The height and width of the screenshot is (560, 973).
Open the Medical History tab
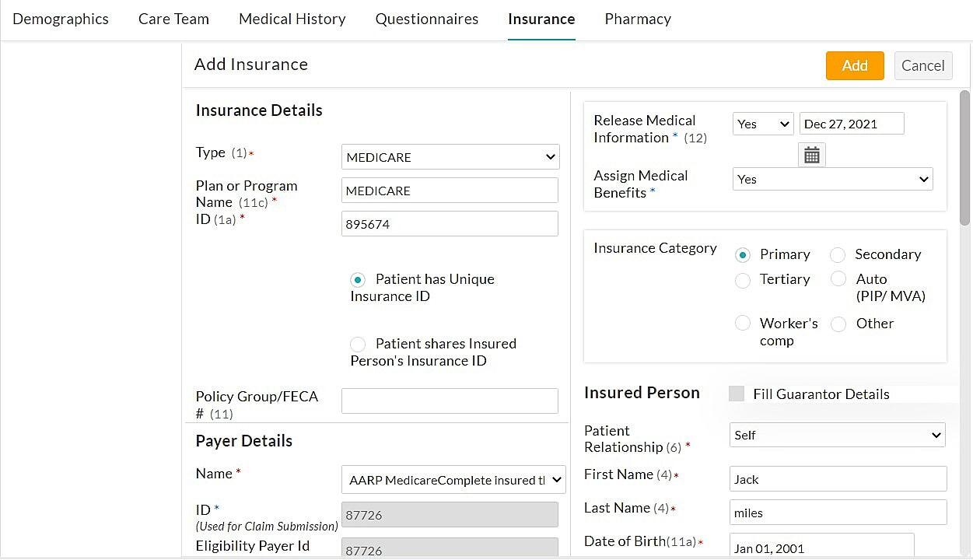pyautogui.click(x=292, y=19)
